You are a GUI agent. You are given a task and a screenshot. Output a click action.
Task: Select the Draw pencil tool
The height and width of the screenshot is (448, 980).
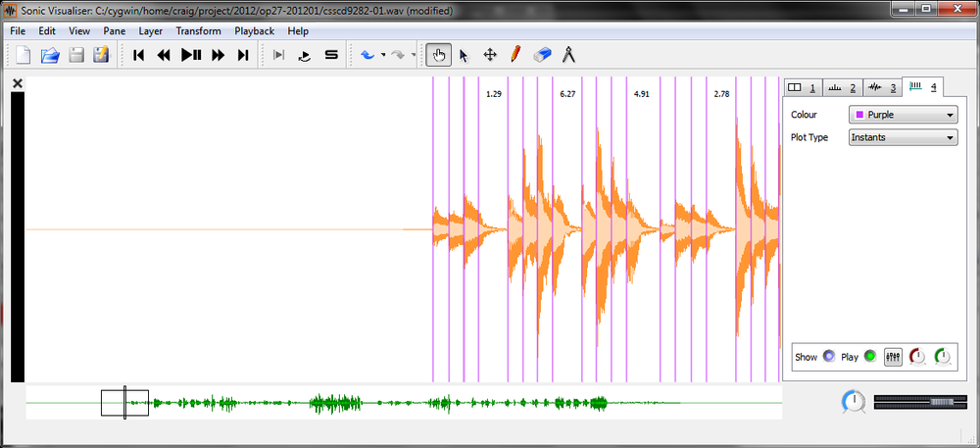515,55
